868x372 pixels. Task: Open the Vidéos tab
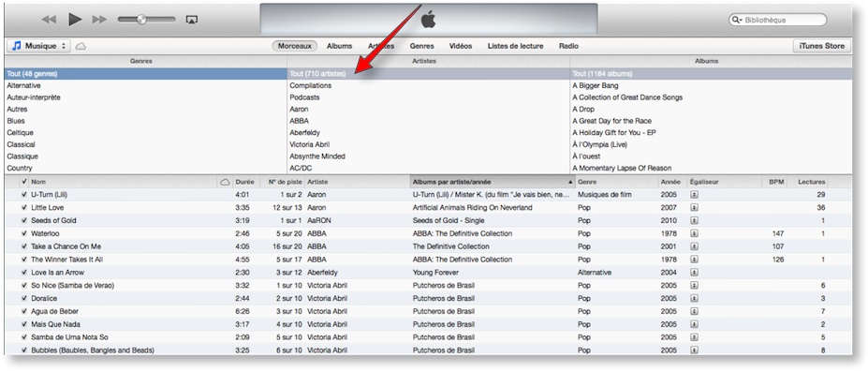[x=461, y=46]
